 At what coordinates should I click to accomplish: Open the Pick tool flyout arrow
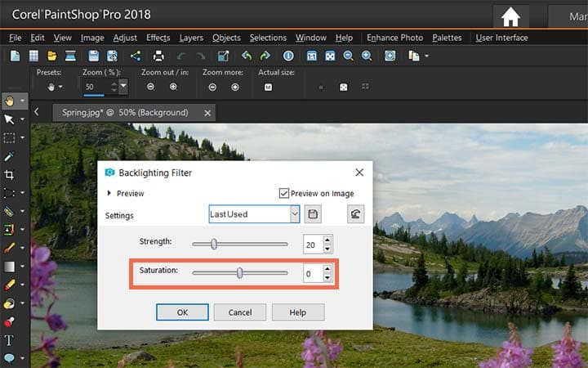coord(22,119)
